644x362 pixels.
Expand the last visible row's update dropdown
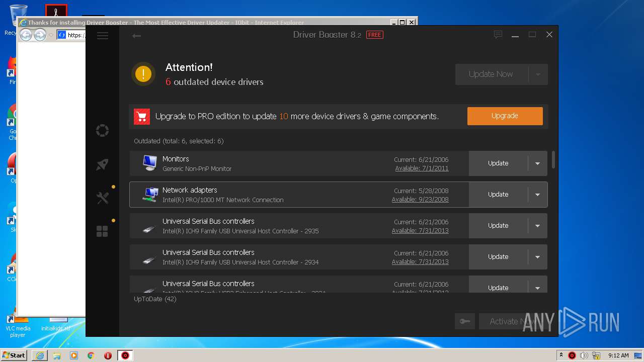(x=537, y=288)
